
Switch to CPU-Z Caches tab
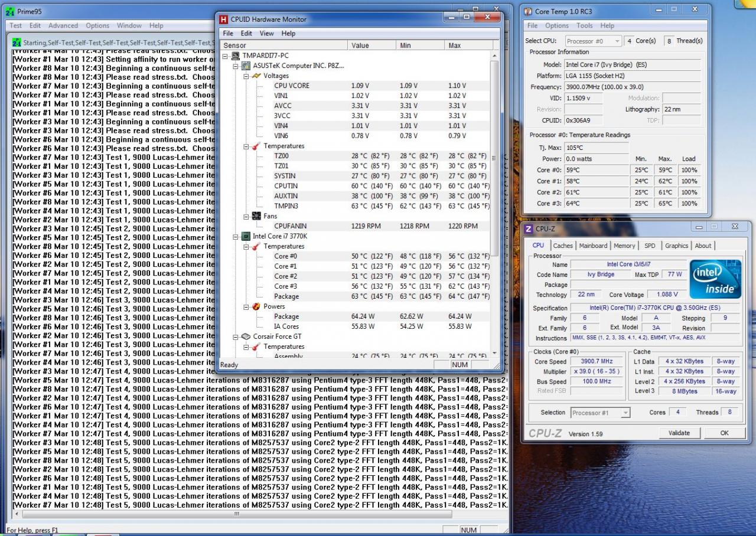point(563,246)
